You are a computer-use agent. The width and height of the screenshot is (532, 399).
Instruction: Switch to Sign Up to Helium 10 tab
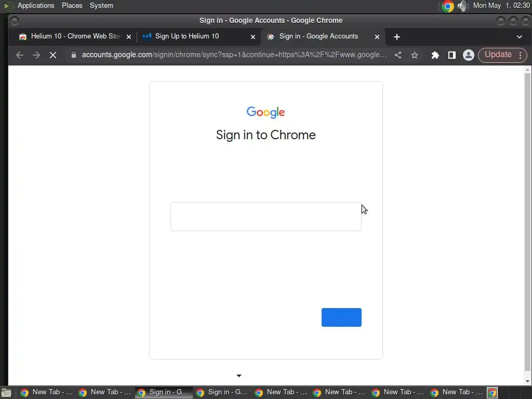point(198,37)
